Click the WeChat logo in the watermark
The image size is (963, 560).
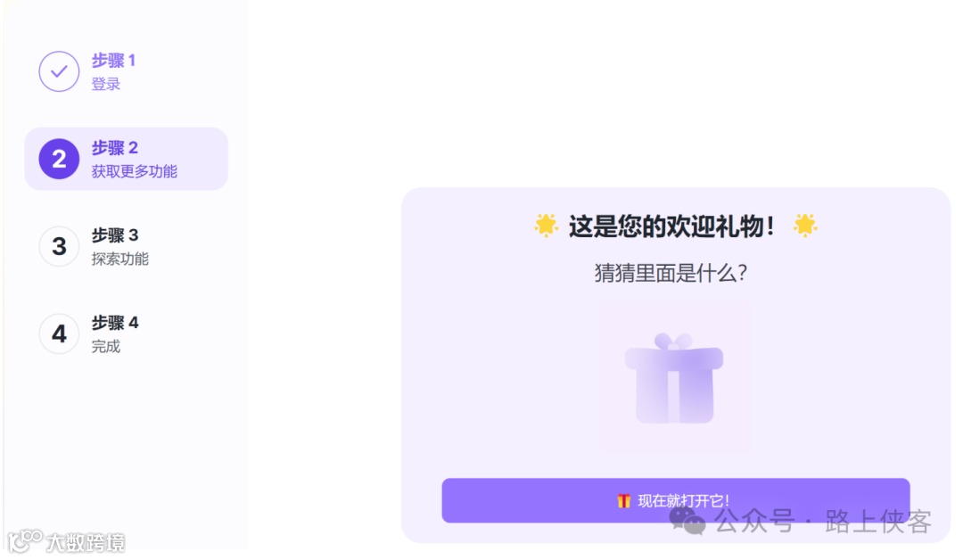pos(687,521)
